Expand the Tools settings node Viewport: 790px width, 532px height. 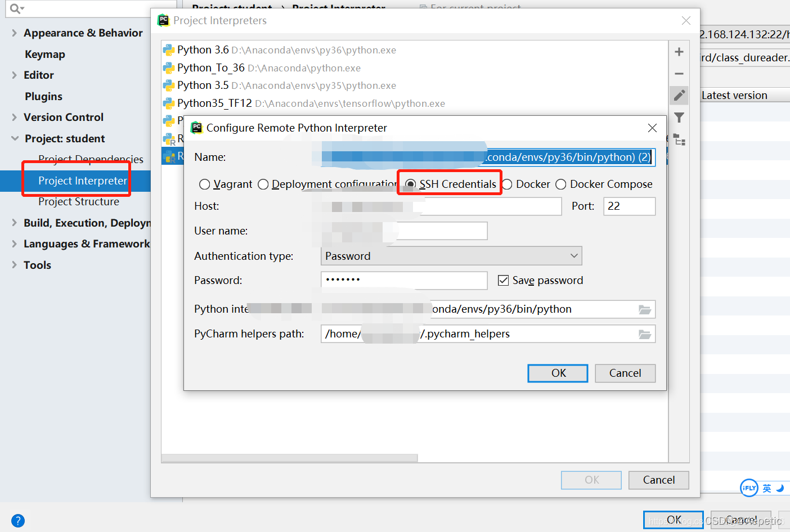pos(14,265)
